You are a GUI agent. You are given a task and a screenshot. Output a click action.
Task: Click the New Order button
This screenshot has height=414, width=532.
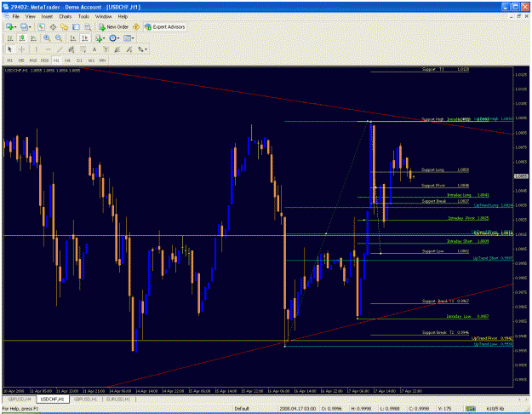click(113, 26)
